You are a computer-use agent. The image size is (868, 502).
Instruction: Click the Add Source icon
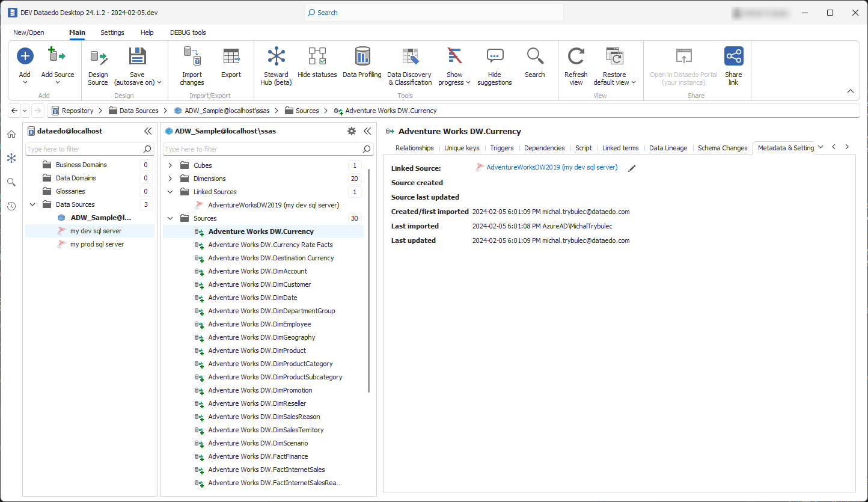pos(57,56)
